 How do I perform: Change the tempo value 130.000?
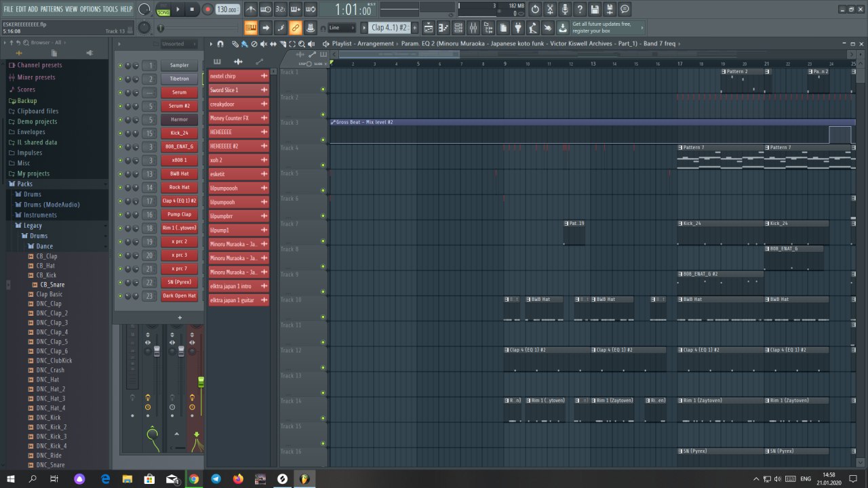tap(226, 9)
